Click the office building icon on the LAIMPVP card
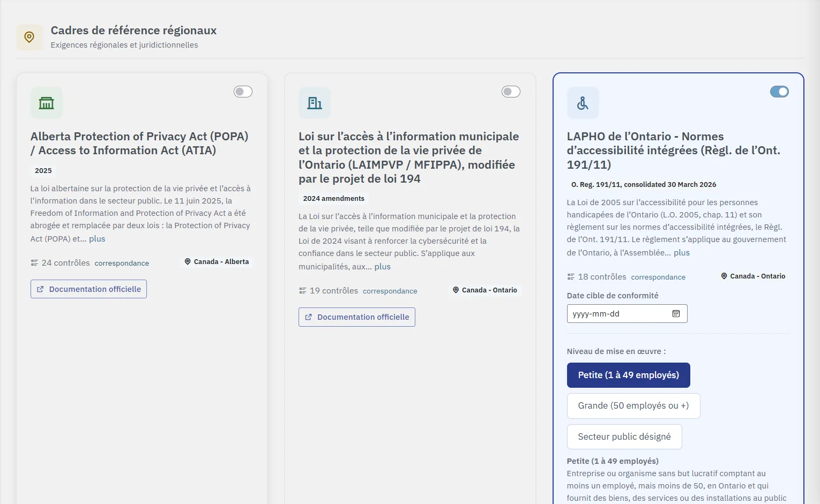The image size is (820, 504). pos(315,103)
